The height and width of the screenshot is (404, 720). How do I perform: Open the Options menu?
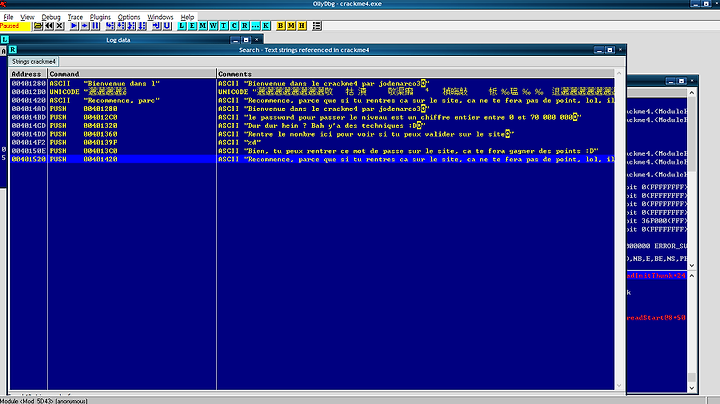point(129,17)
